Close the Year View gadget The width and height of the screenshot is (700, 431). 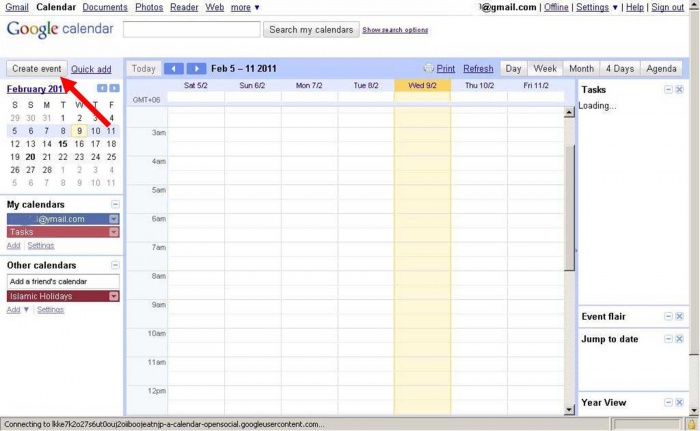pyautogui.click(x=679, y=402)
